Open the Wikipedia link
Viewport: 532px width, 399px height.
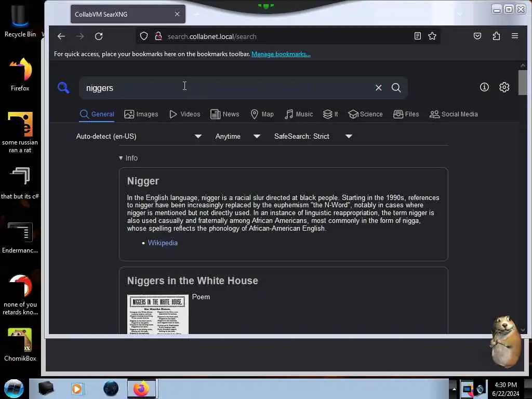point(163,243)
